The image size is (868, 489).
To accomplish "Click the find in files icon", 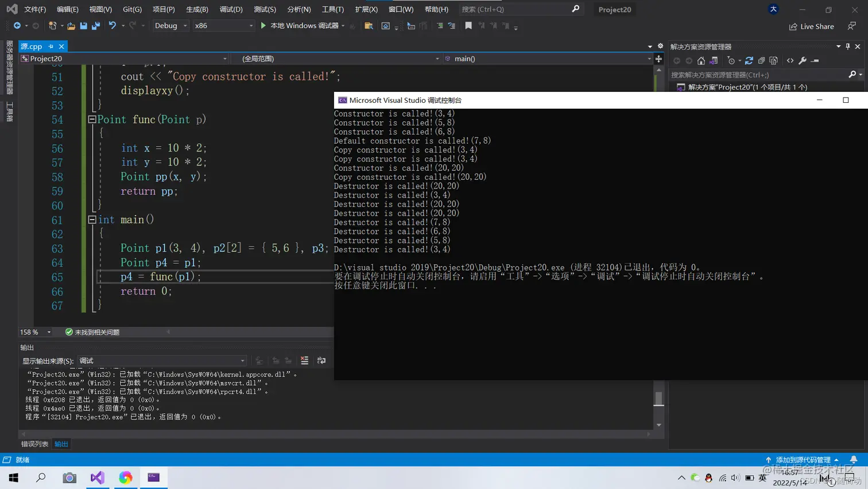I will click(x=369, y=26).
